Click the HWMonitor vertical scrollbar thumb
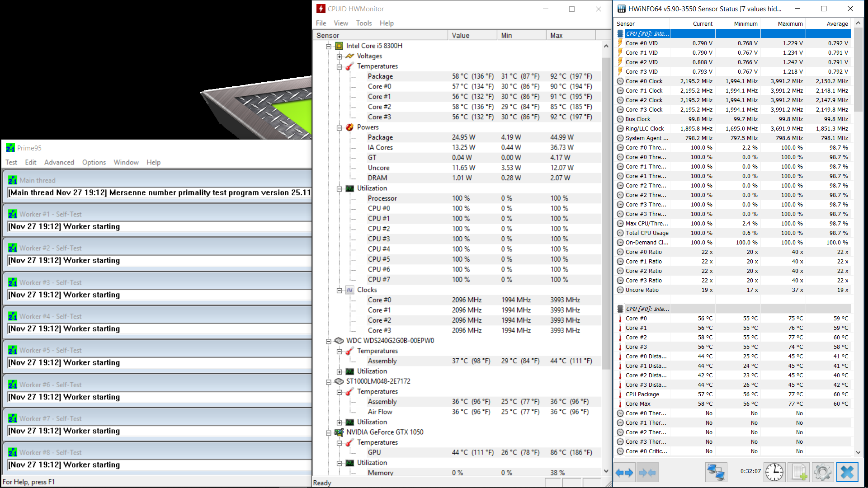The image size is (868, 488). click(606, 212)
